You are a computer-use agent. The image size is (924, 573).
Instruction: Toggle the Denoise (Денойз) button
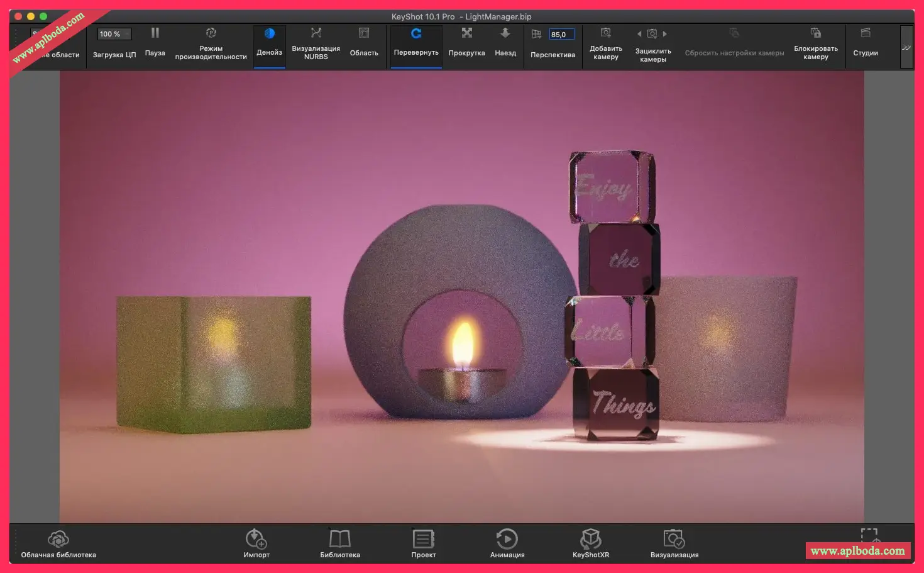click(269, 34)
